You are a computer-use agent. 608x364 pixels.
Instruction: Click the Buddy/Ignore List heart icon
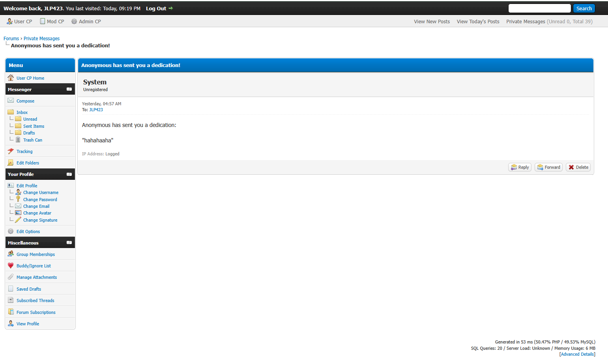pos(11,265)
